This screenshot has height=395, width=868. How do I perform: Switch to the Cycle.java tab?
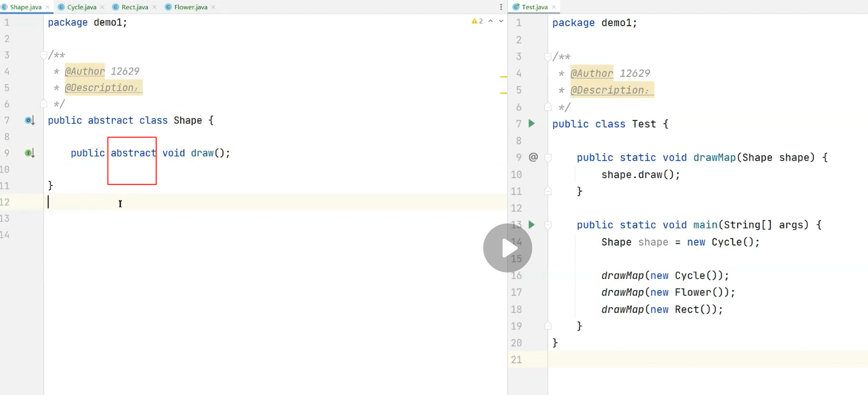[x=81, y=7]
